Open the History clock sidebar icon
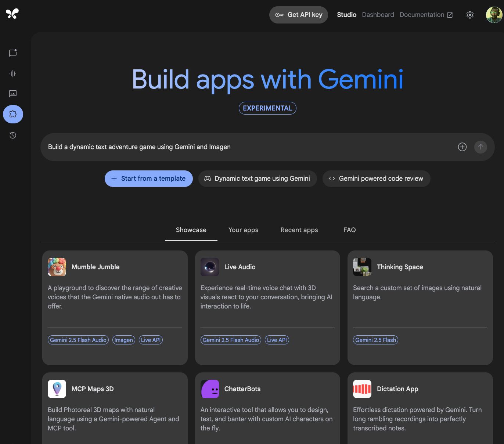Screen dimensions: 504x444 tap(13, 135)
